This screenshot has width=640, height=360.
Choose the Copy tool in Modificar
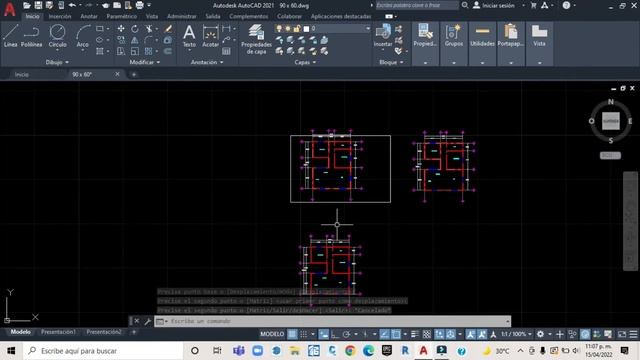pyautogui.click(x=121, y=40)
